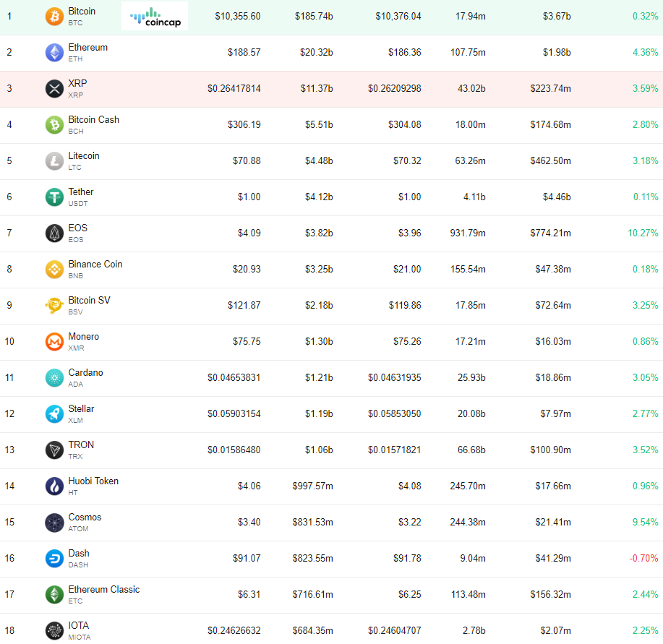The height and width of the screenshot is (644, 663).
Task: Select Stellar supply 20.08b
Action: (471, 413)
